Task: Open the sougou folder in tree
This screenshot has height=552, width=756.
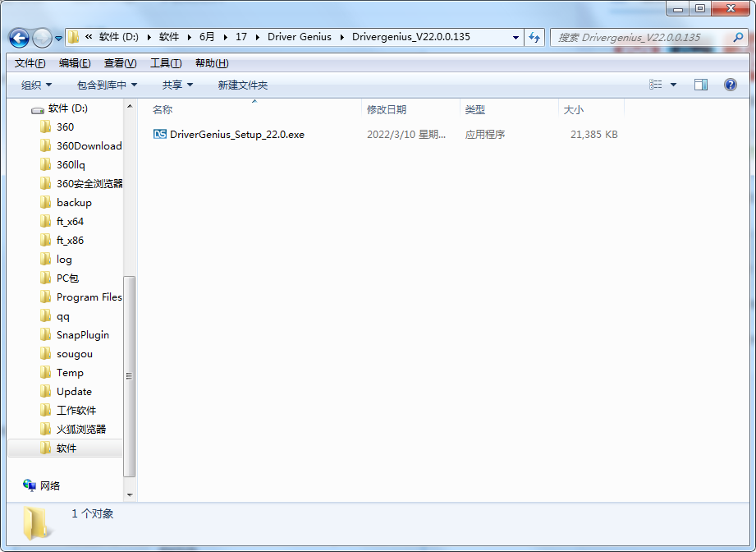Action: click(75, 354)
